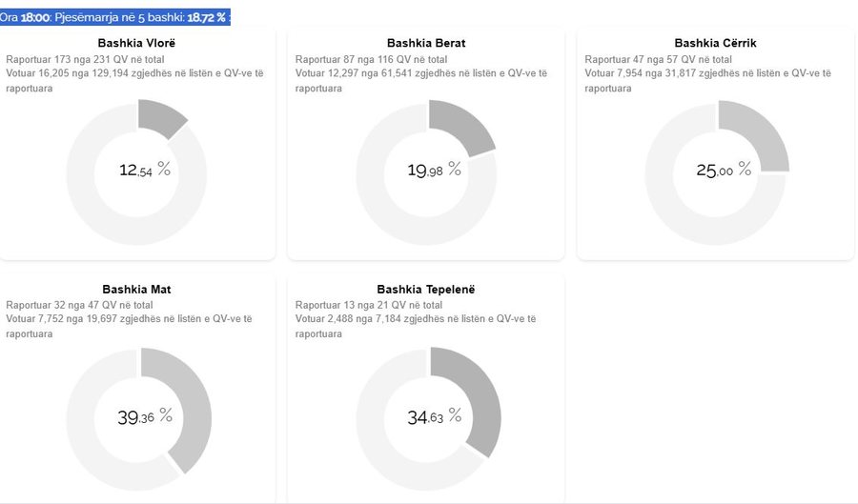Click the Bashkia Berat card title
This screenshot has width=858, height=504.
pyautogui.click(x=426, y=43)
